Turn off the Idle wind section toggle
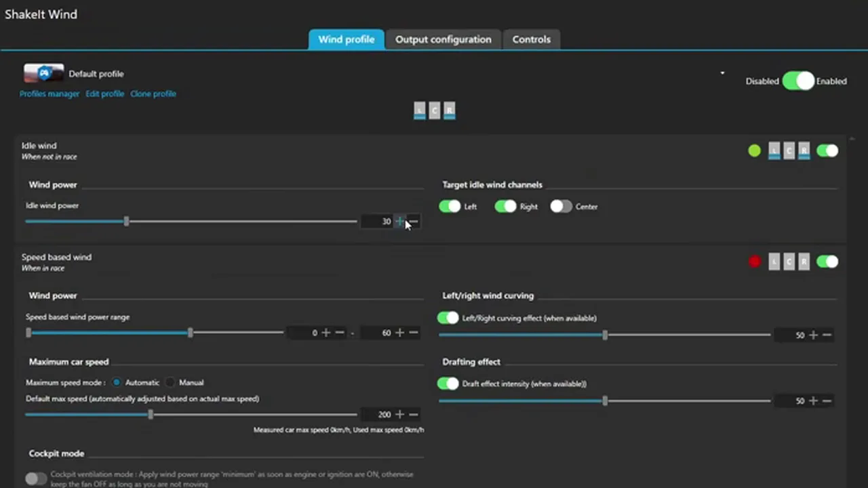868x488 pixels. [x=827, y=151]
